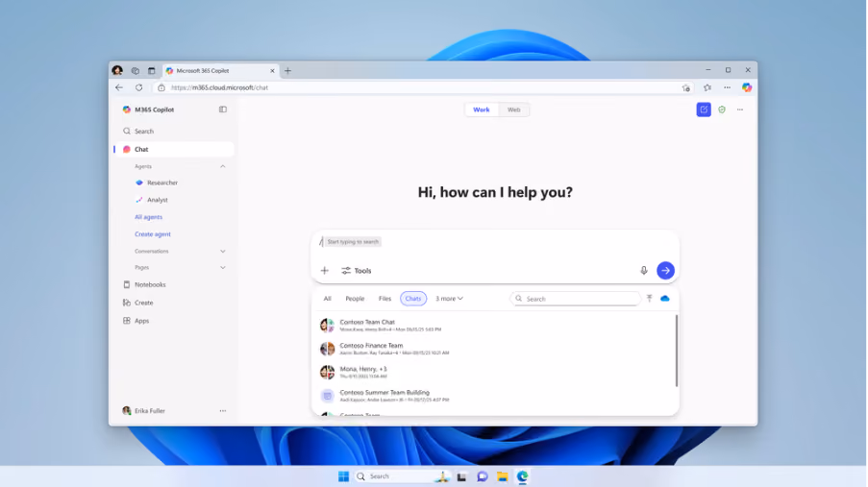This screenshot has height=487, width=868.
Task: Open the Tools menu in prompt box
Action: 356,271
